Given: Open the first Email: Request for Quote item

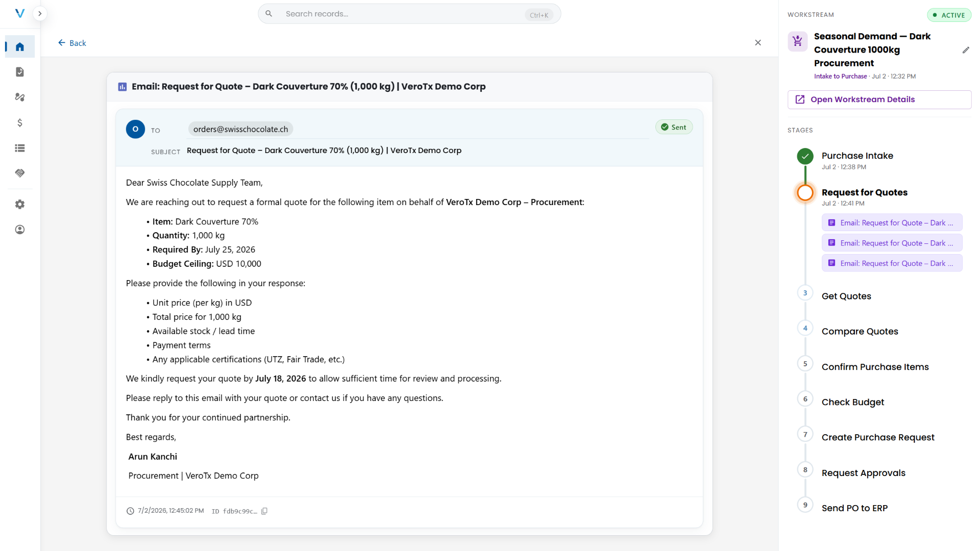Looking at the screenshot, I should tap(892, 222).
